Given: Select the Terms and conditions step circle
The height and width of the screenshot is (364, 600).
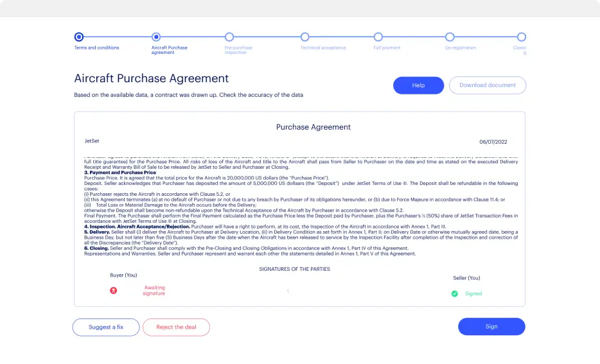Looking at the screenshot, I should click(78, 37).
